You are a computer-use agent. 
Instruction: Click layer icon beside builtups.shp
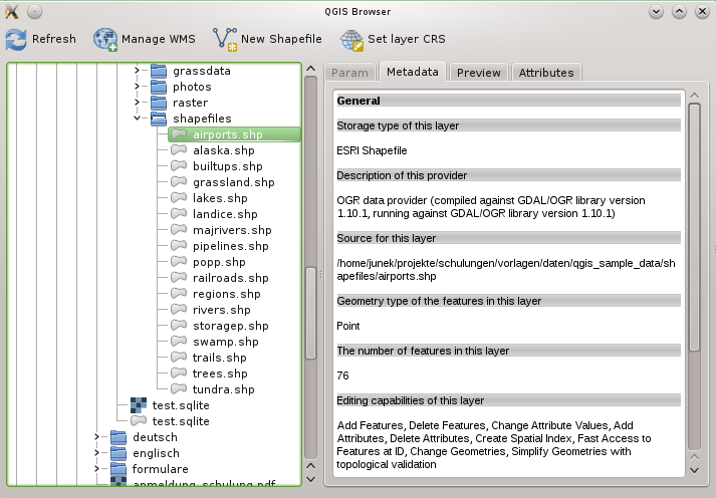(179, 166)
